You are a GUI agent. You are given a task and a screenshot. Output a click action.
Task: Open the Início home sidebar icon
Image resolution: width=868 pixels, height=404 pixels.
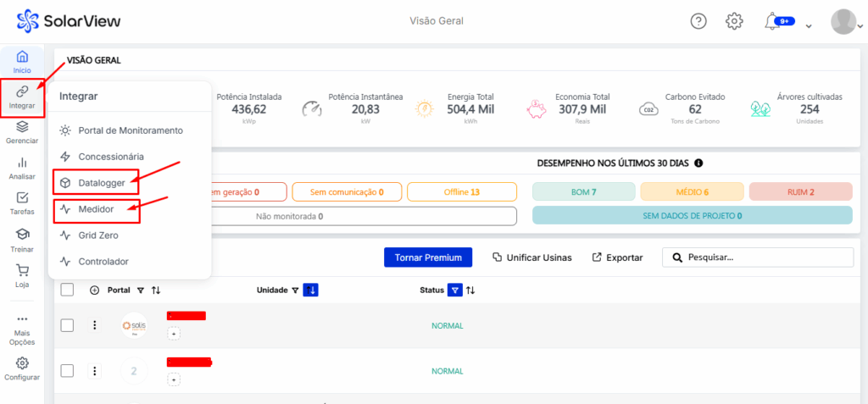(x=22, y=61)
